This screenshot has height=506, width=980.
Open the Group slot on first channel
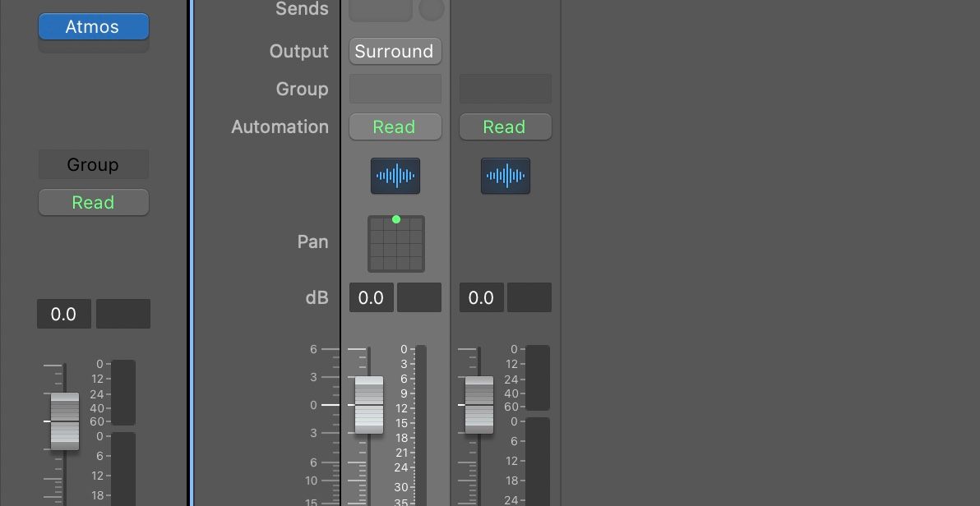click(x=395, y=89)
